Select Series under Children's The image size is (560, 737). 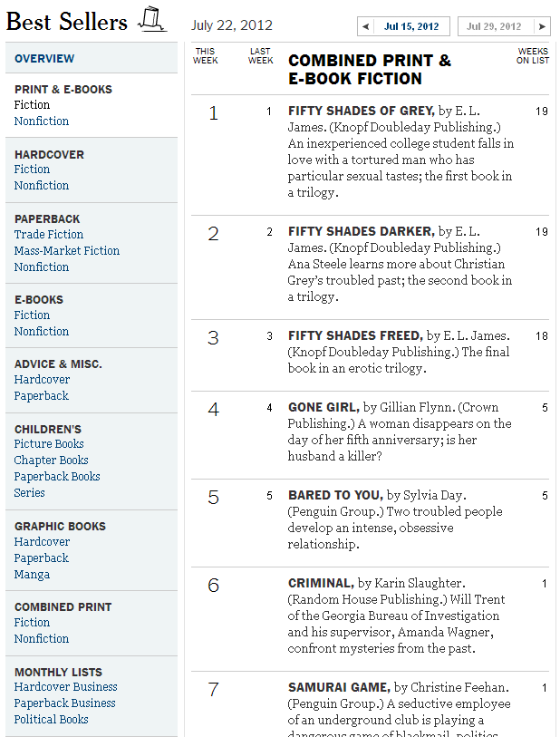pyautogui.click(x=30, y=493)
